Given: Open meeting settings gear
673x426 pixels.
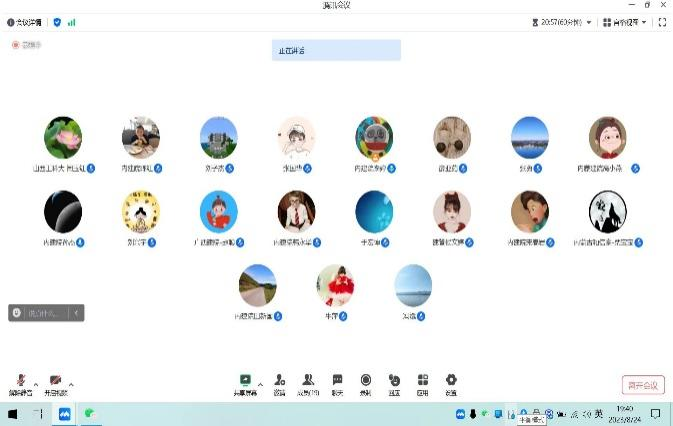Looking at the screenshot, I should click(451, 381).
